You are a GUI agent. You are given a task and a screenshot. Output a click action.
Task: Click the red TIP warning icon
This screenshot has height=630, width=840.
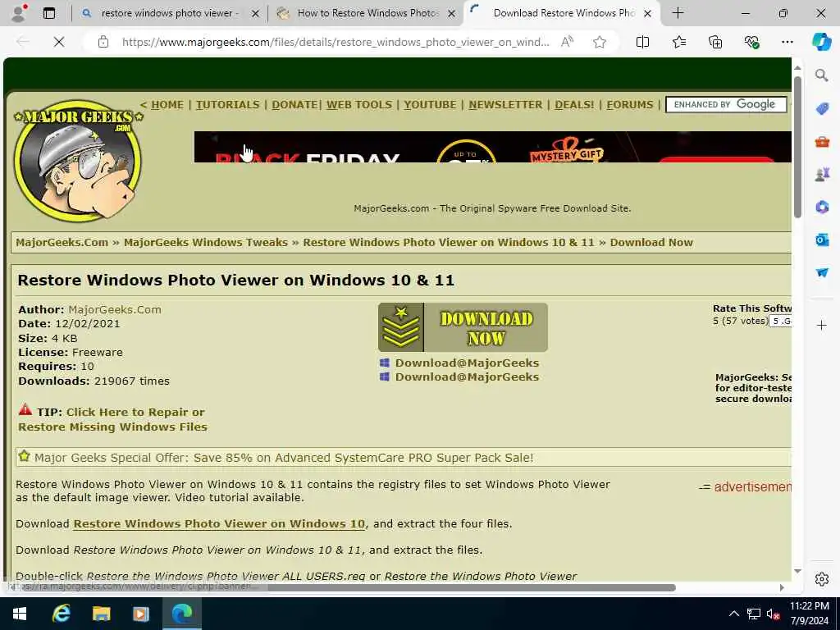click(25, 410)
